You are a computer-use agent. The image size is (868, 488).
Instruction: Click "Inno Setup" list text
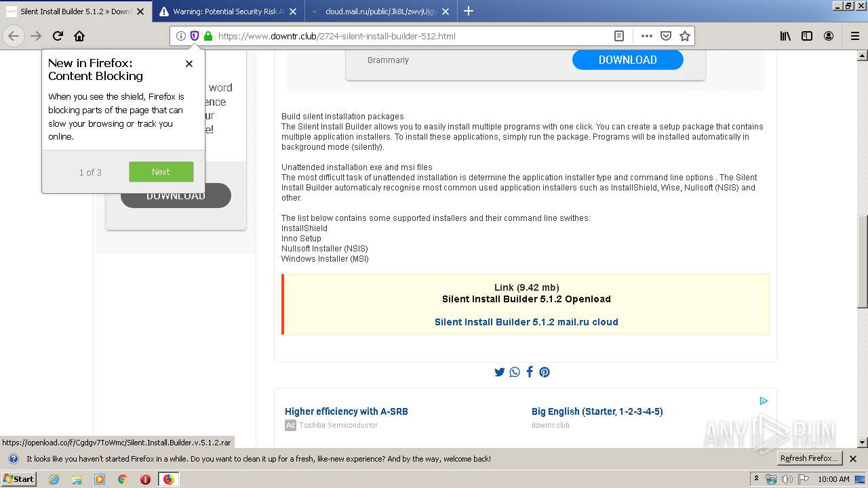click(x=301, y=239)
